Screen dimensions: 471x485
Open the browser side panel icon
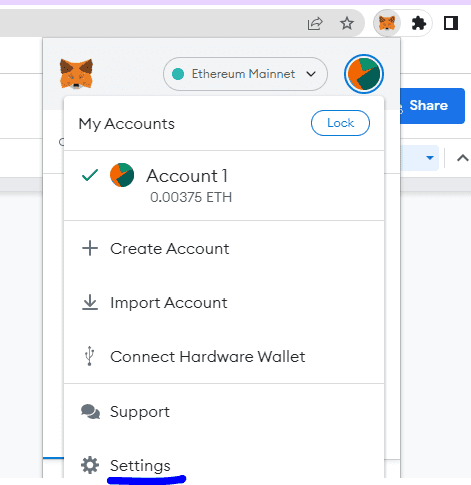[451, 23]
